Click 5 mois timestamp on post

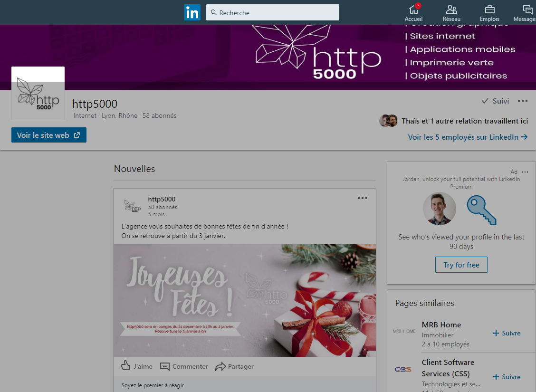click(x=156, y=214)
